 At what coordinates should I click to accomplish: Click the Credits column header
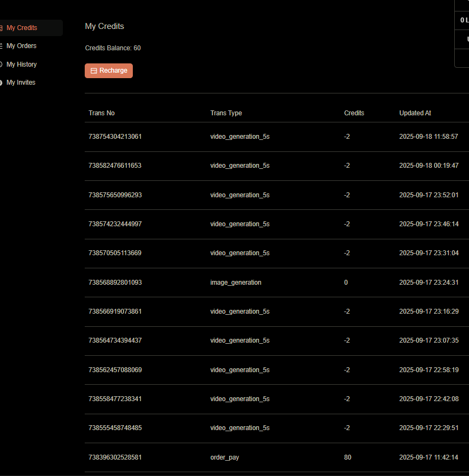pos(354,113)
